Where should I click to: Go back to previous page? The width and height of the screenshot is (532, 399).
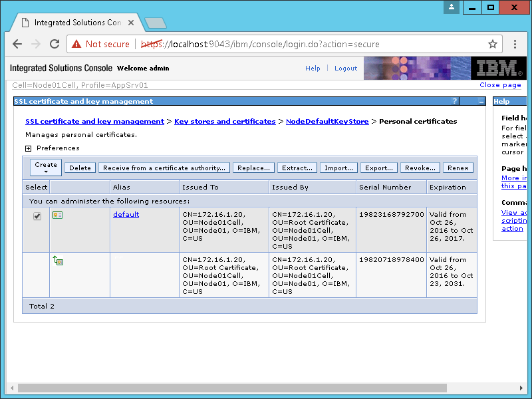(x=17, y=45)
